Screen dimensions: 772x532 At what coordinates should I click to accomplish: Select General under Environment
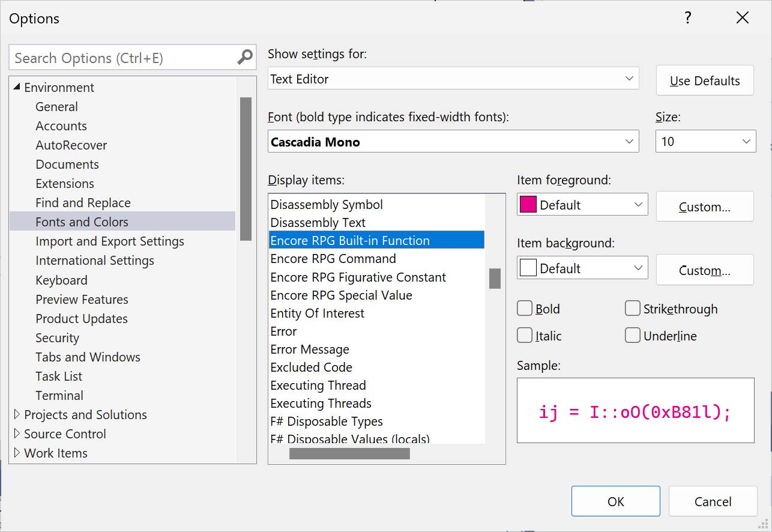click(56, 107)
